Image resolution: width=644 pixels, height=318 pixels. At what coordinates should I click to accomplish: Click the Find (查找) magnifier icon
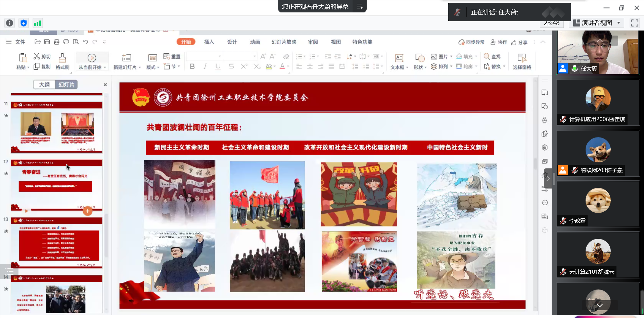coord(487,56)
